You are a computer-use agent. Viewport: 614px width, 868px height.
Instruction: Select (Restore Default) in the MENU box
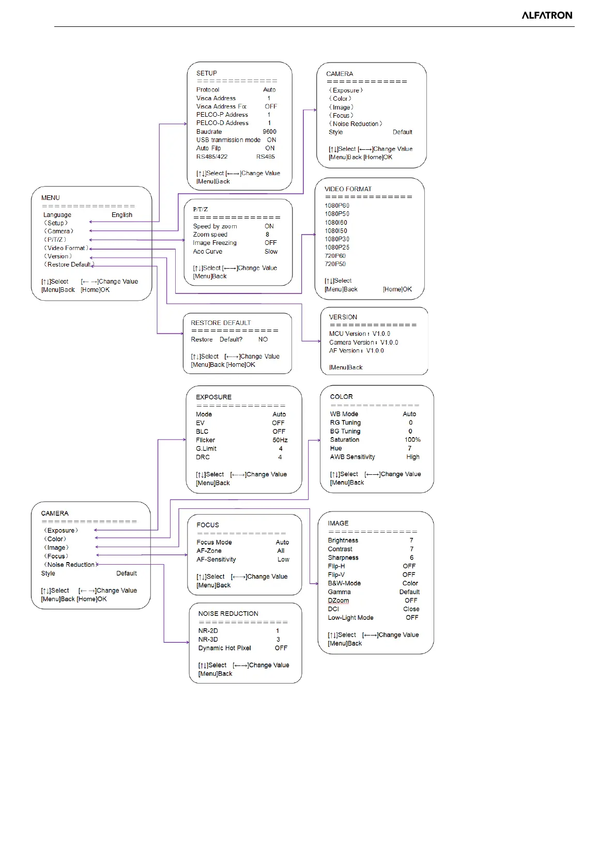(x=69, y=265)
